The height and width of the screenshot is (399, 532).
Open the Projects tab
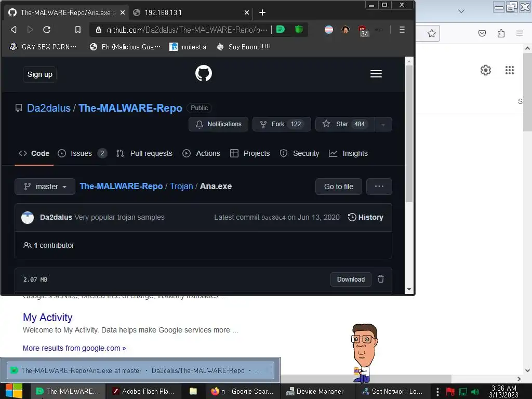250,153
